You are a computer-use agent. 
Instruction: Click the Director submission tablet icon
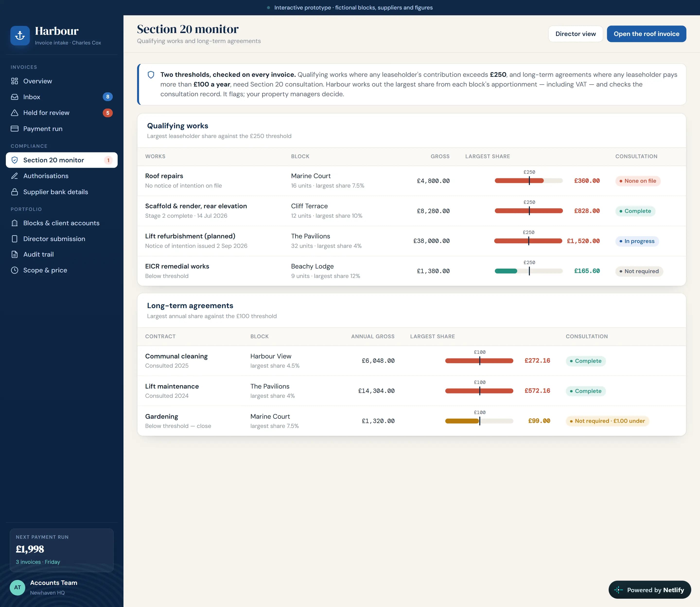tap(15, 239)
